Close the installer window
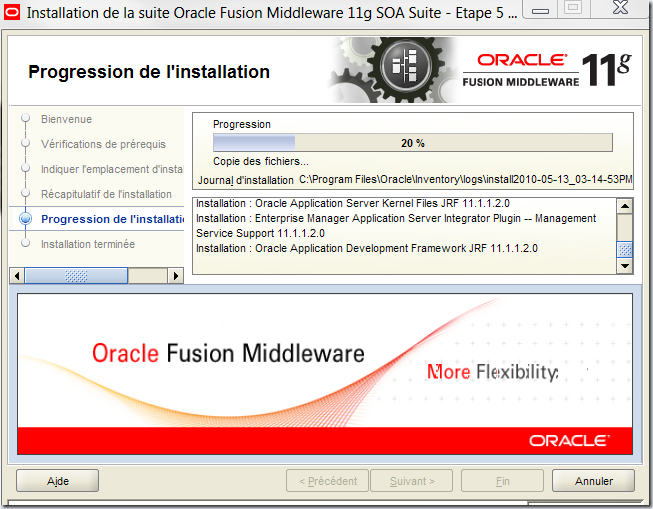Image resolution: width=653 pixels, height=509 pixels. click(620, 8)
